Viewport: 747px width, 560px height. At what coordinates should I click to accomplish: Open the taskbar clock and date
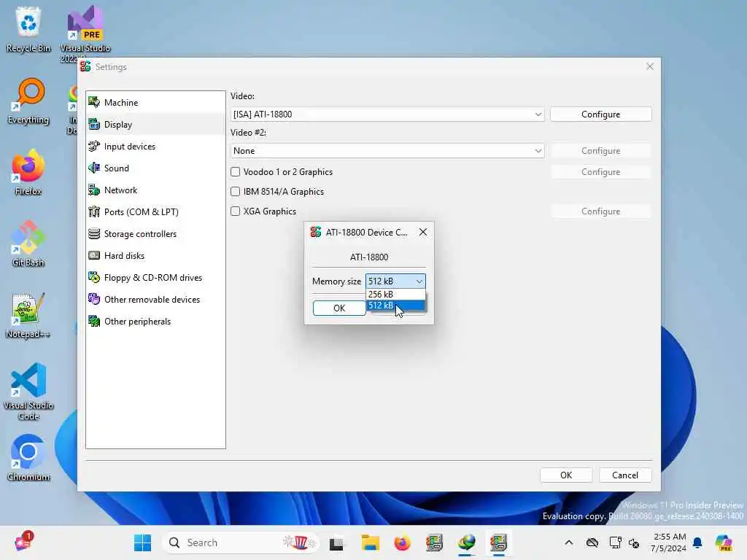tap(670, 542)
